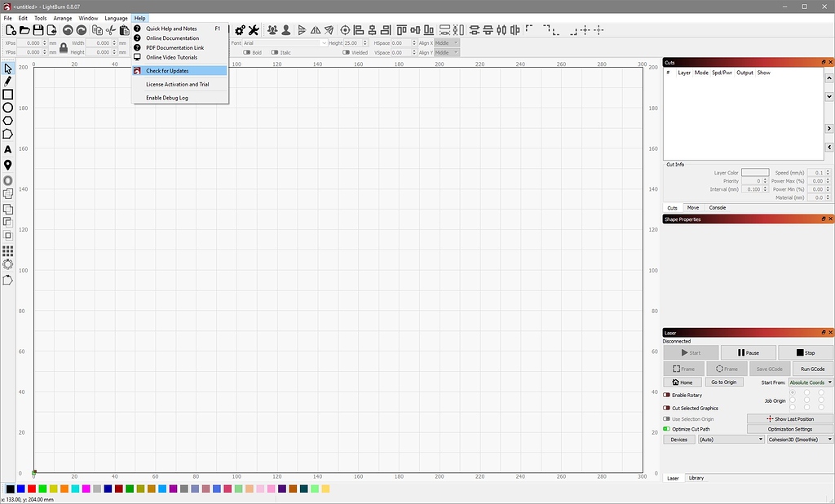The image size is (835, 504).
Task: Select the top-left Job Origin radio button
Action: [793, 392]
